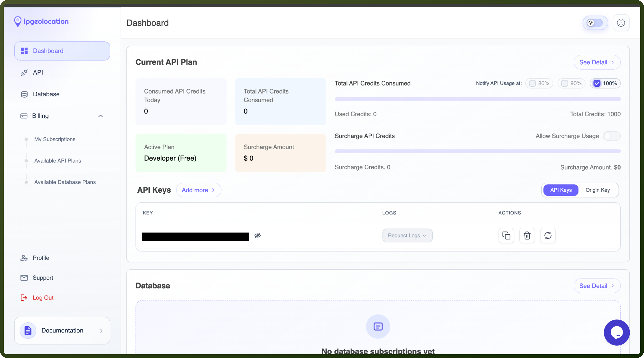Screen dimensions: 644x358
Task: Click the blacked-out API key value
Action: pos(195,237)
